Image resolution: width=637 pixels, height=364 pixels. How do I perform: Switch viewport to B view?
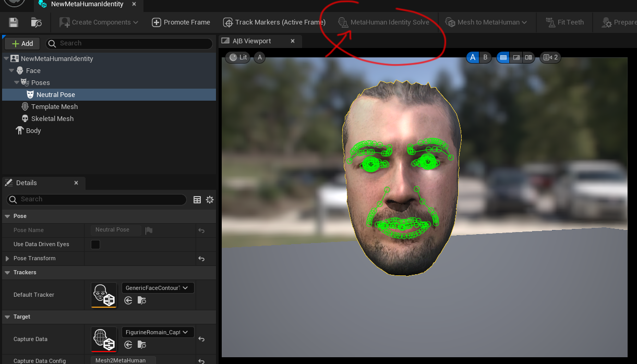tap(485, 57)
